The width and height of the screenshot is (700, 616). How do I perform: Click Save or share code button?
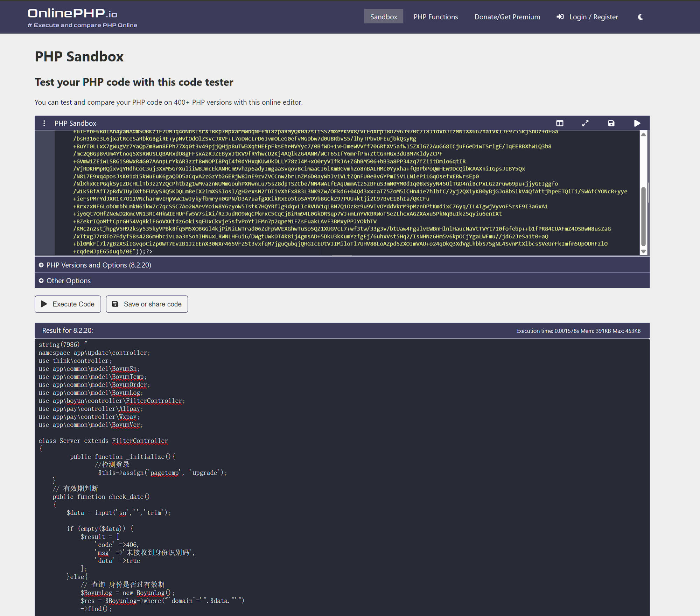pos(147,304)
